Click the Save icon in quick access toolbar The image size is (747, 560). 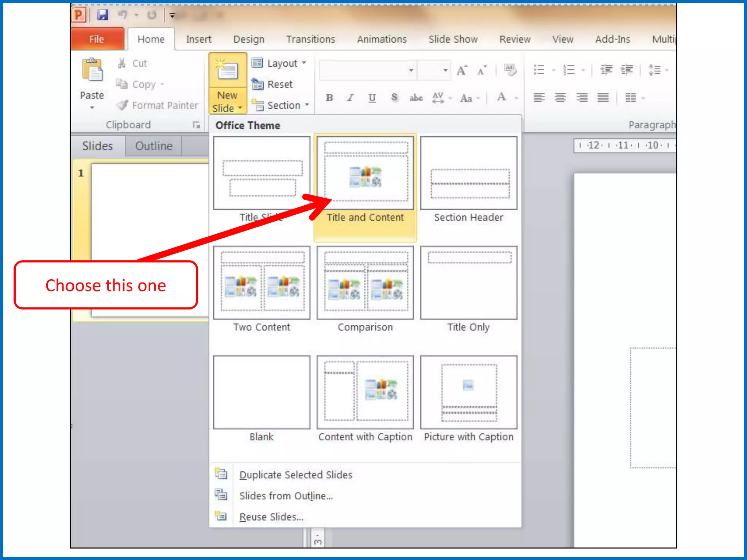tap(102, 15)
